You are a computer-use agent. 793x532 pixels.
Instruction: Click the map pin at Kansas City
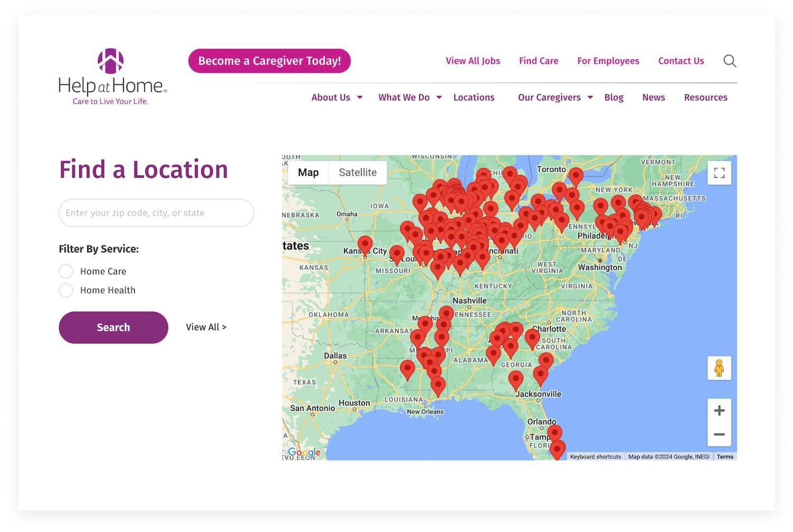(365, 245)
